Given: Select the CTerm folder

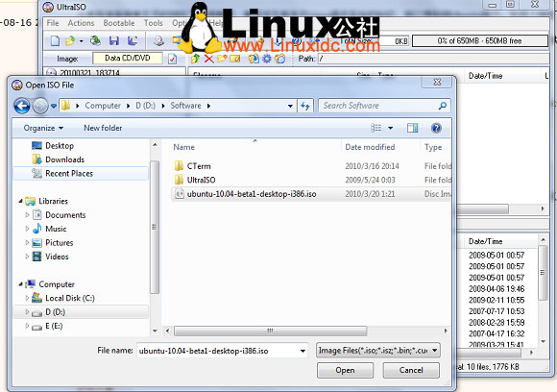Looking at the screenshot, I should [199, 166].
